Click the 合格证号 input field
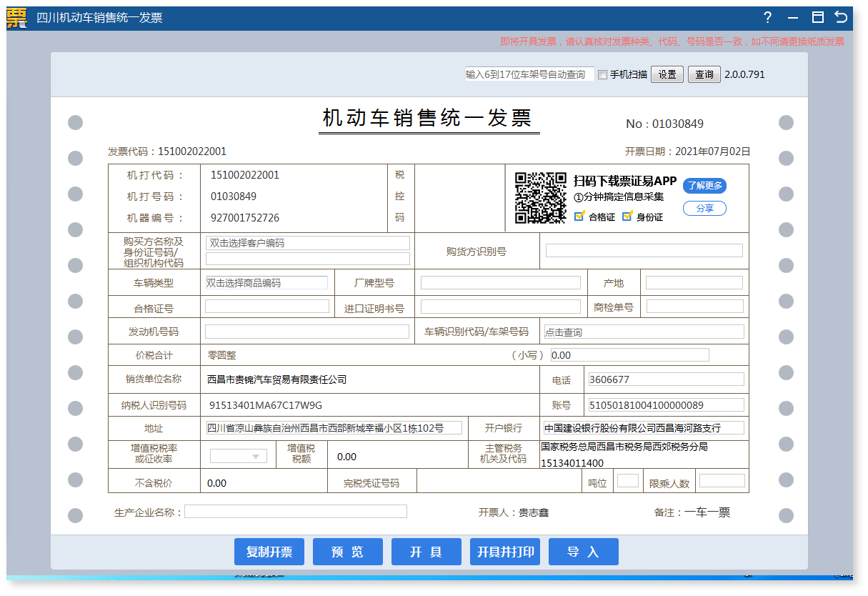The width and height of the screenshot is (868, 596). pos(267,307)
